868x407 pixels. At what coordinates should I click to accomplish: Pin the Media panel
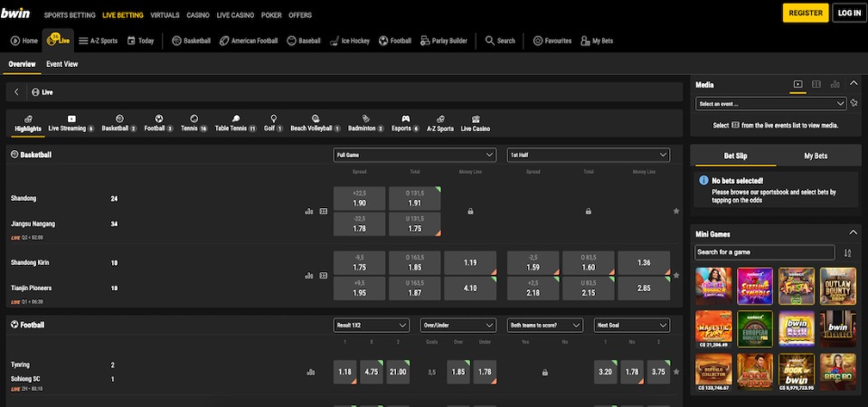(854, 103)
